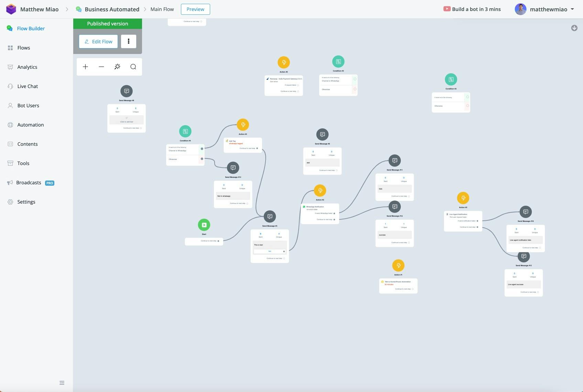The width and height of the screenshot is (583, 392).
Task: Select the Action #4 lightning icon
Action: (x=243, y=125)
